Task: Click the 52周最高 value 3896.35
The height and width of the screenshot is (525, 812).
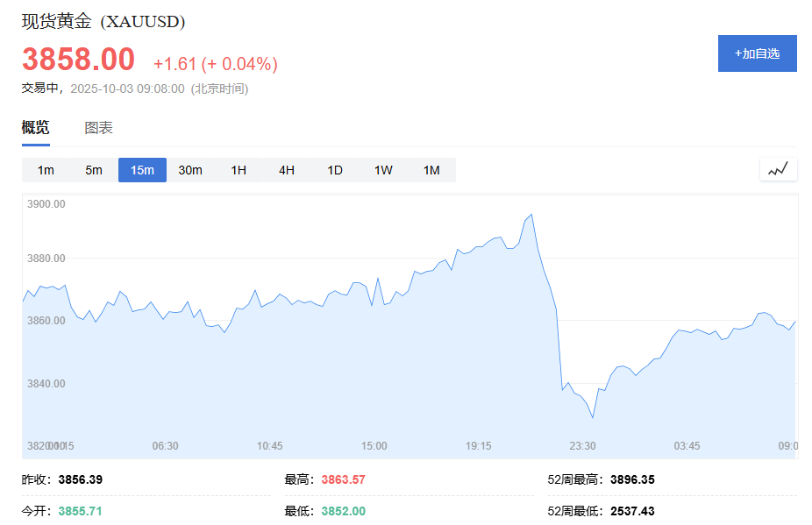Action: pyautogui.click(x=633, y=479)
